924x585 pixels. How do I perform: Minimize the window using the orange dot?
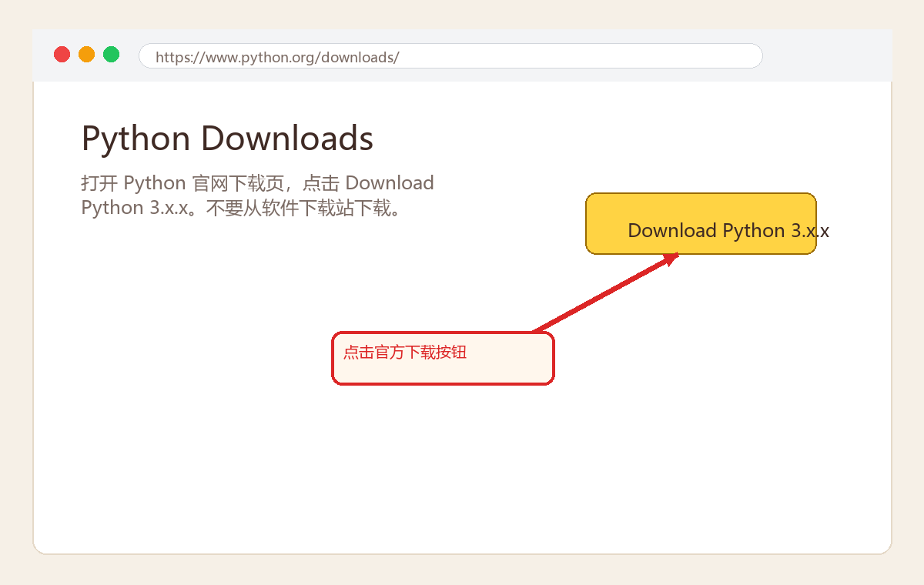pyautogui.click(x=86, y=54)
